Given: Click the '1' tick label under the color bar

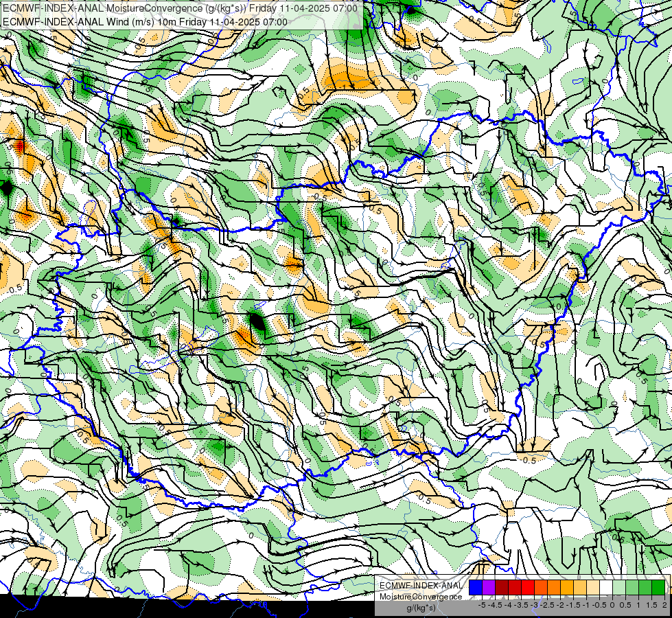Looking at the screenshot, I should click(638, 605).
